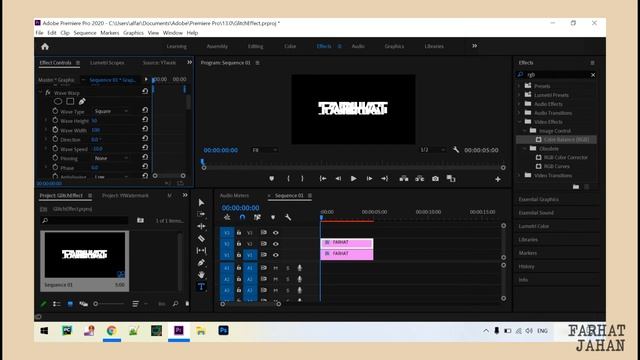Toggle Wave Warp fx effect on/off
Image resolution: width=640 pixels, height=360 pixels.
(48, 93)
